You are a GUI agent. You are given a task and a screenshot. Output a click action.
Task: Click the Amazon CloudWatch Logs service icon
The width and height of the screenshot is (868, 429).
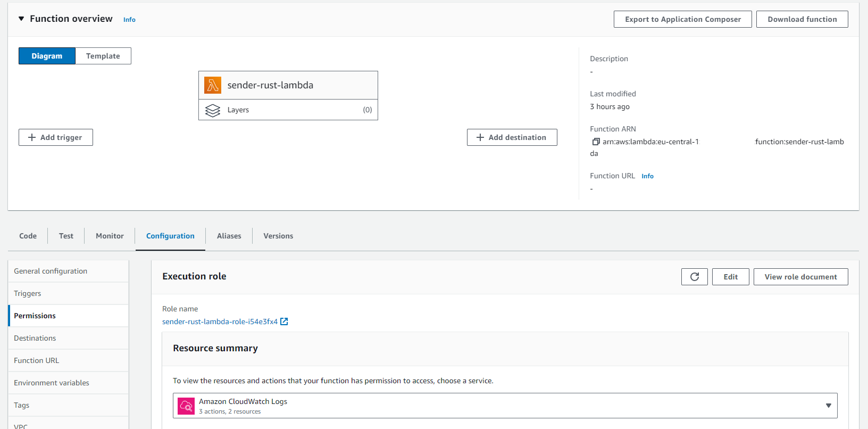(186, 406)
